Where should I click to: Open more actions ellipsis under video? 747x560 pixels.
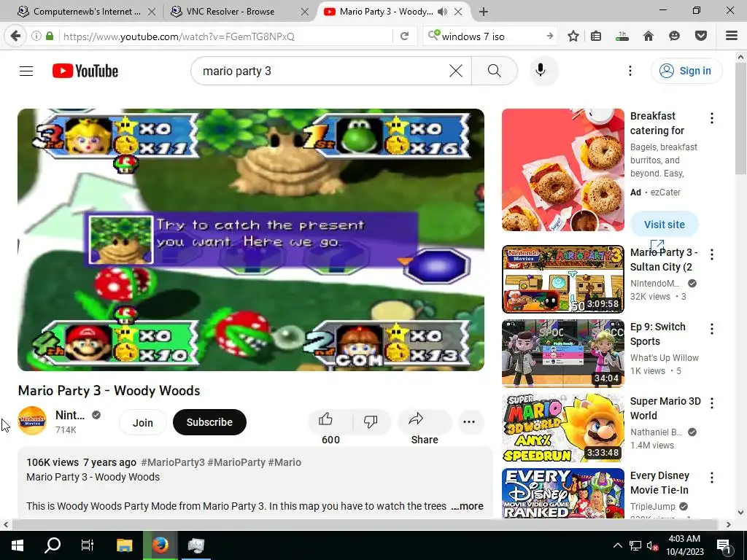point(469,422)
